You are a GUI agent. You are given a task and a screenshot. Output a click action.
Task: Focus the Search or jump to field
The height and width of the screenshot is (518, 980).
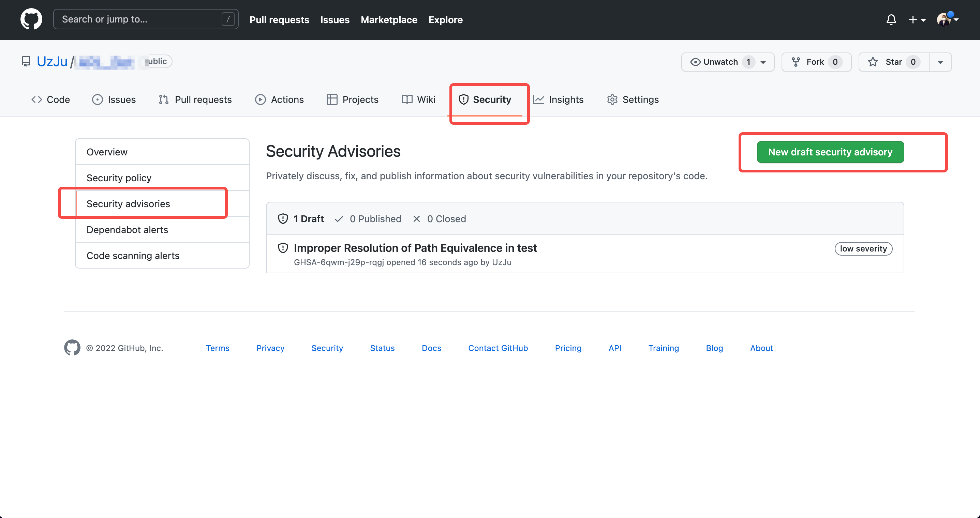click(x=141, y=19)
